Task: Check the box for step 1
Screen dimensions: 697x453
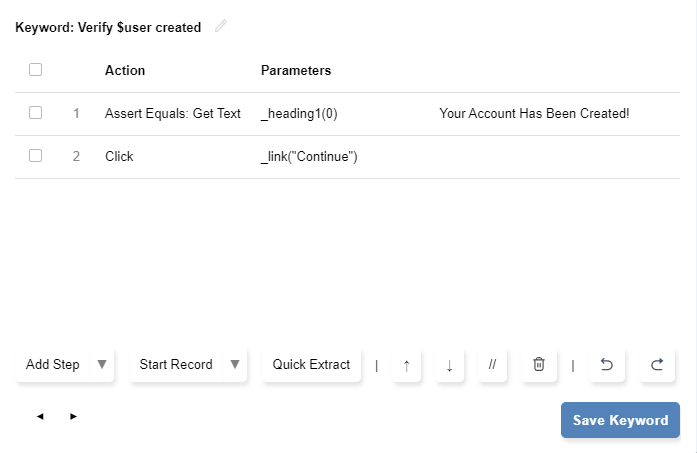Action: (36, 113)
